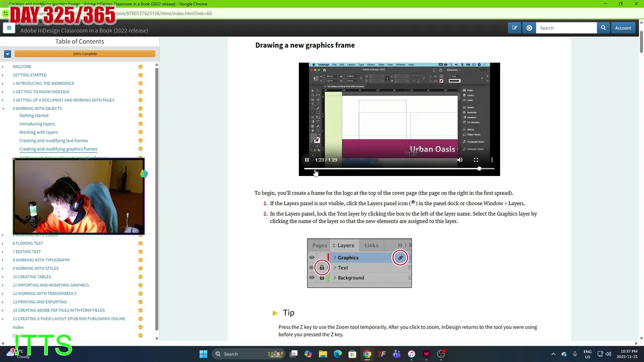Open 'Creating and modifying text frames' subsection
The image size is (644, 362).
(53, 141)
